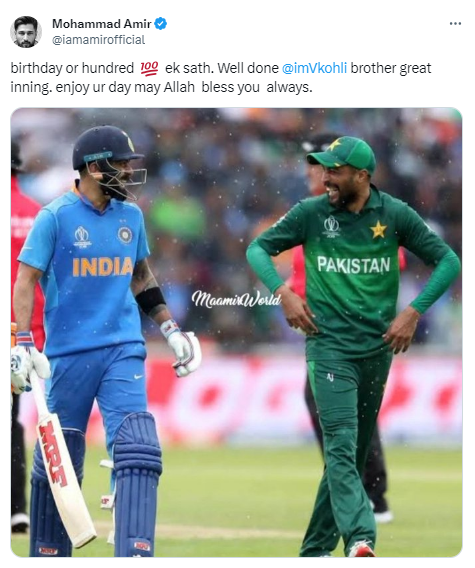Click the white batting glove near center
The width and height of the screenshot is (475, 568).
[x=183, y=348]
